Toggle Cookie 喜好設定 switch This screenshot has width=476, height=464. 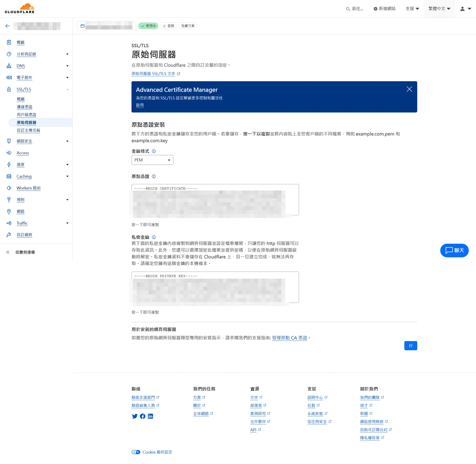[136, 452]
